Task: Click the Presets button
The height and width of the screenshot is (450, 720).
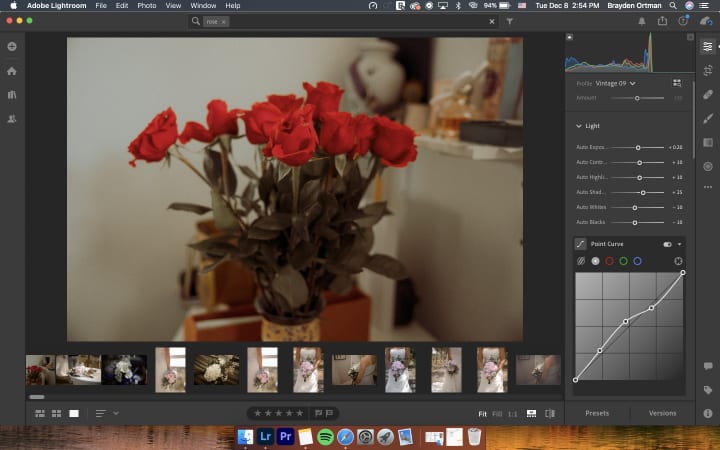Action: click(x=597, y=413)
